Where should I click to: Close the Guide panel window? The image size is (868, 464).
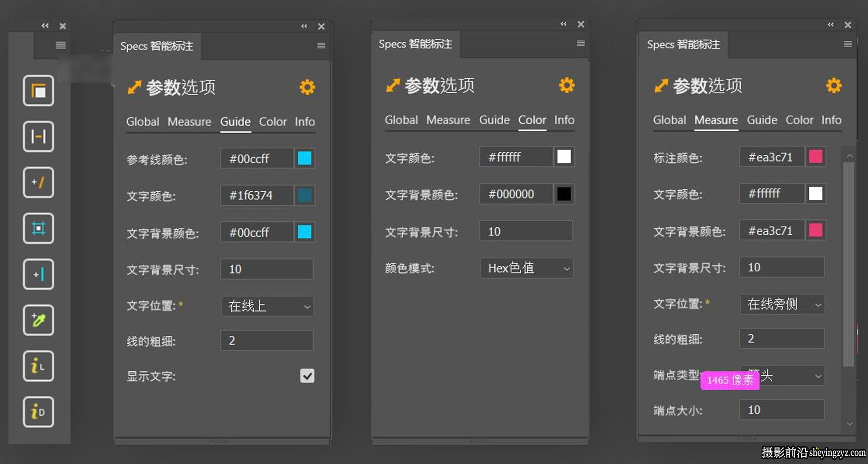pos(321,27)
